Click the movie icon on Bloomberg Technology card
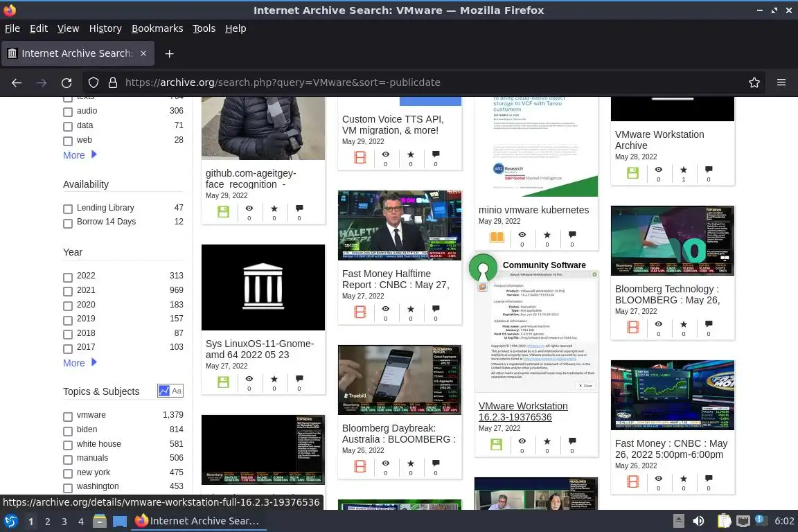Screen dimensions: 798x532 coord(632,327)
